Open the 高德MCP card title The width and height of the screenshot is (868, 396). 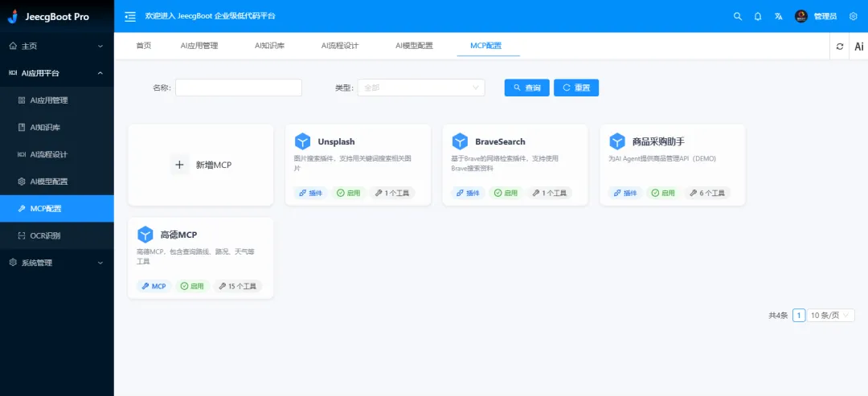click(178, 235)
